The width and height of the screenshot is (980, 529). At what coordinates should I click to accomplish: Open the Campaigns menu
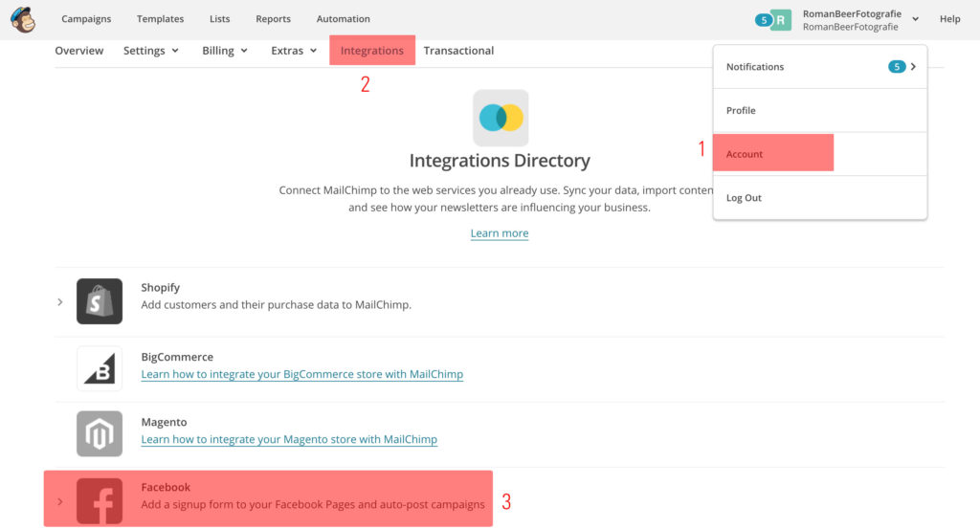coord(86,19)
